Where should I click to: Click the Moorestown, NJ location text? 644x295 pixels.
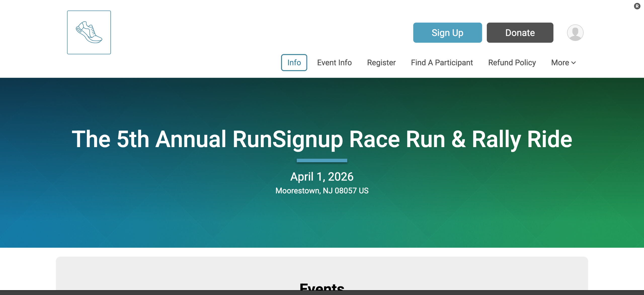tap(322, 191)
